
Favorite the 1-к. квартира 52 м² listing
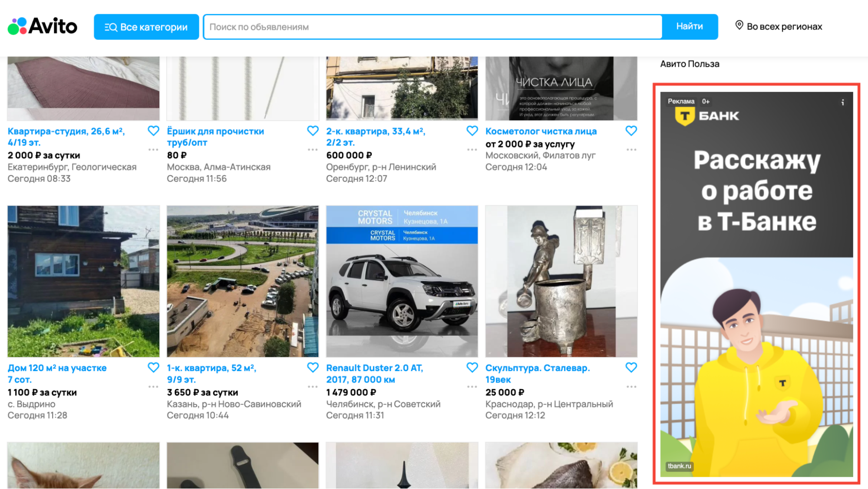coord(313,368)
